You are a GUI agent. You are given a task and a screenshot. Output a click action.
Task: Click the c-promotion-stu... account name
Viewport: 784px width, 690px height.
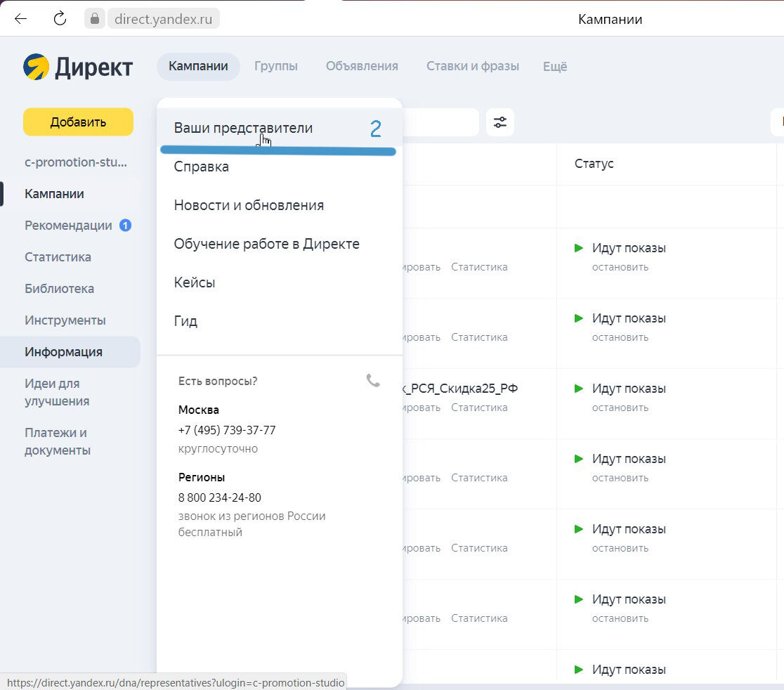pos(75,162)
